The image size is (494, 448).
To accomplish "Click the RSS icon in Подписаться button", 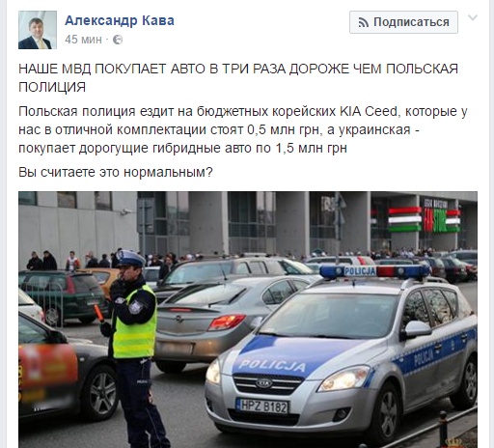I will pos(364,22).
